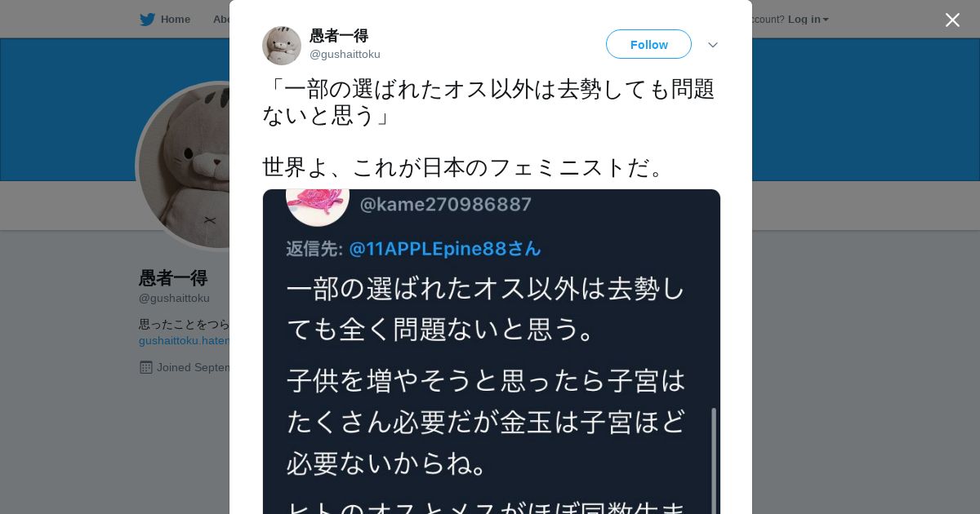The height and width of the screenshot is (514, 980).
Task: Click the tweet author's cat avatar
Action: click(282, 45)
